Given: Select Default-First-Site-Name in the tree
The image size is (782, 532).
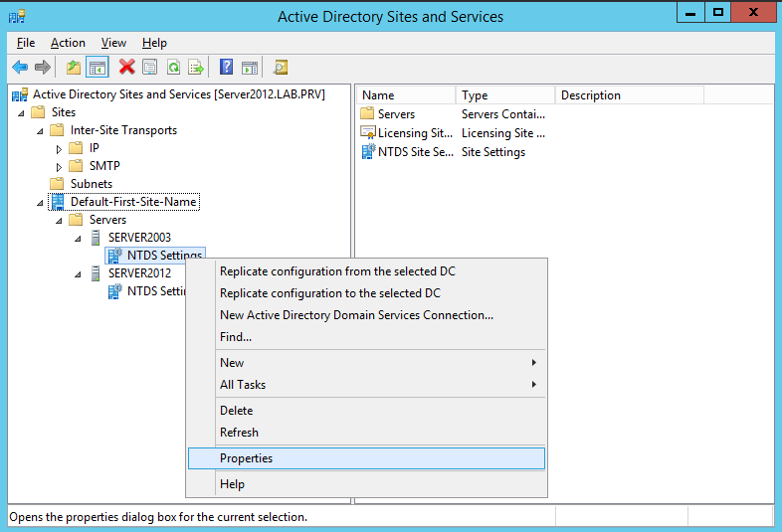Looking at the screenshot, I should pos(132,202).
